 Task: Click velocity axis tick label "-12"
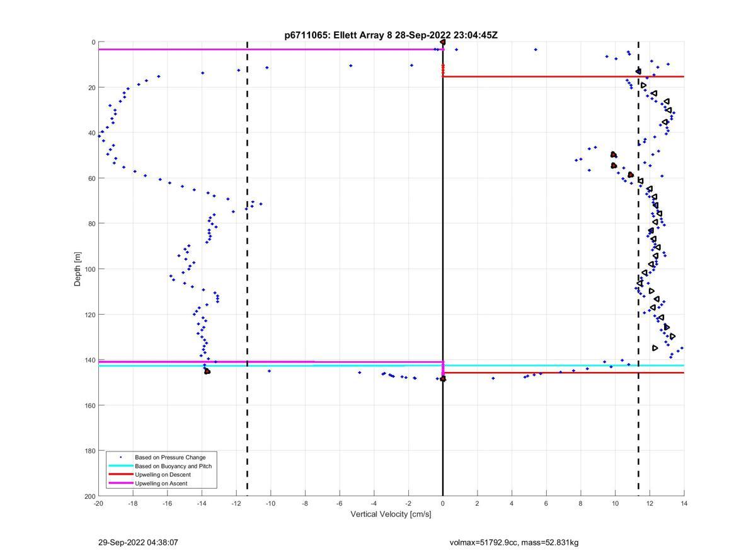[236, 503]
